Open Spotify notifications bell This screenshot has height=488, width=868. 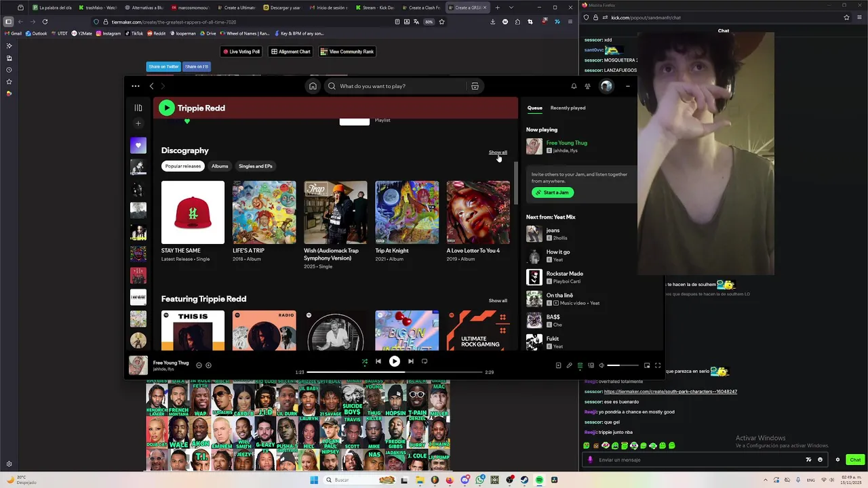pyautogui.click(x=574, y=86)
